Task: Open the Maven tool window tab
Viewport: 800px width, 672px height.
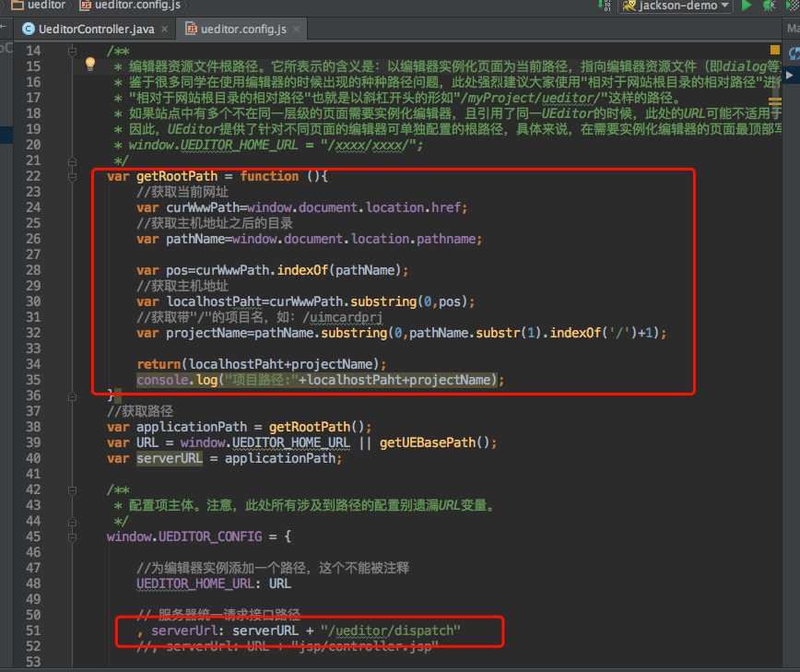Action: pos(793,29)
